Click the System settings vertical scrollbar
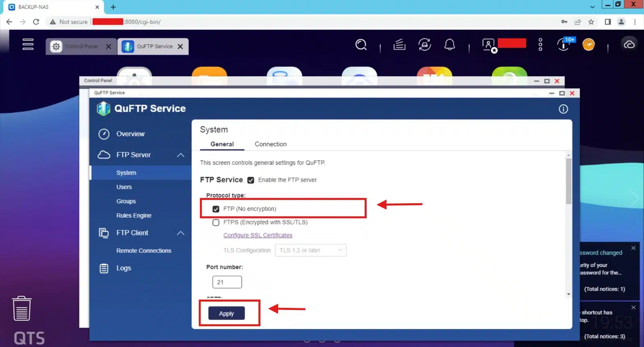Screen dimensions: 644x347 (x=568, y=181)
